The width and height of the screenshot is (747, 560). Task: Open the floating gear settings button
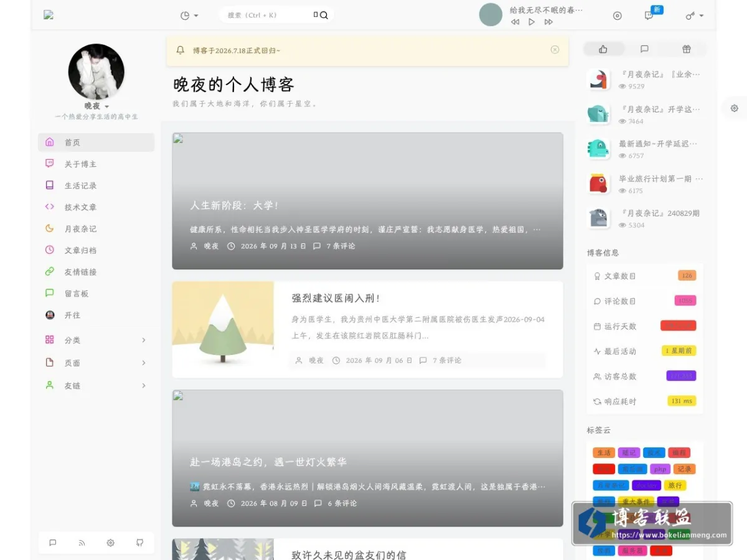(735, 108)
